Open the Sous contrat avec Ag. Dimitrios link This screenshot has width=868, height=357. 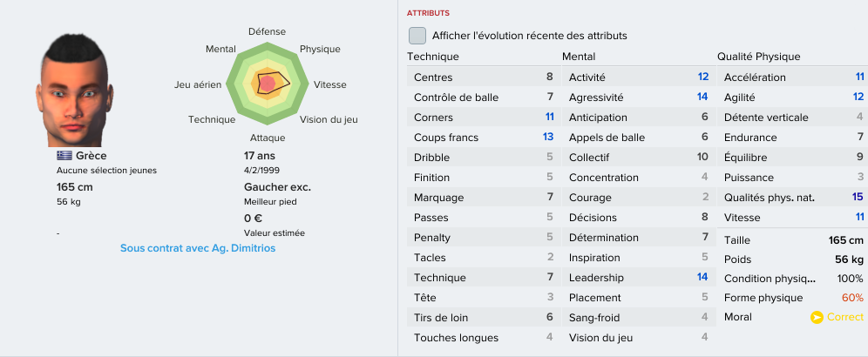tap(198, 248)
